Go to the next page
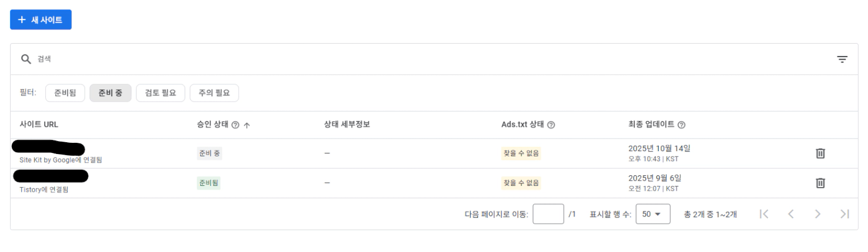 [x=818, y=214]
